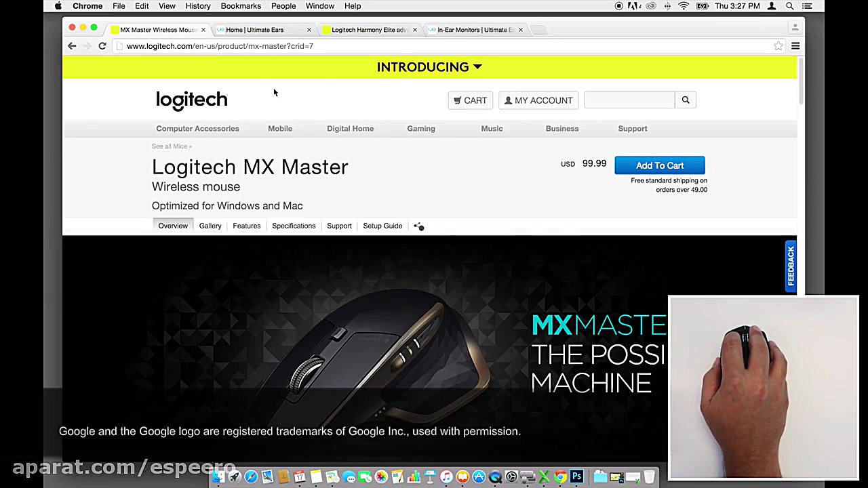Open the Gaming navigation item

(421, 129)
